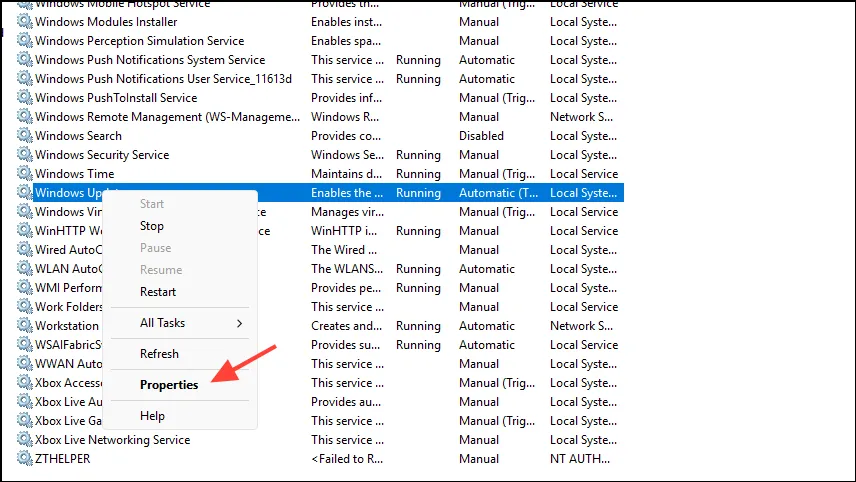
Task: Select Xbox Live Networking Service name
Action: click(x=112, y=440)
